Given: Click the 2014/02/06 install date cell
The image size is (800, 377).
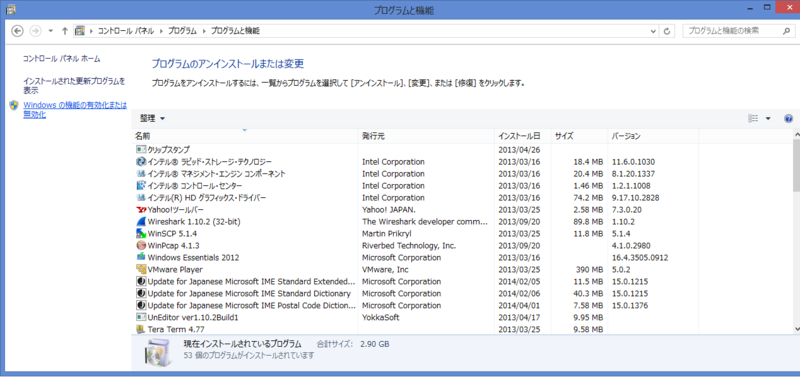Looking at the screenshot, I should (x=519, y=294).
